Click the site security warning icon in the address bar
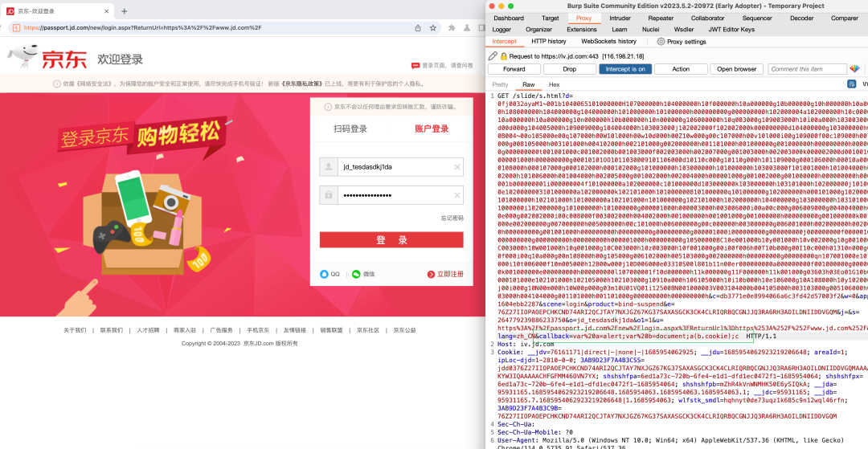This screenshot has height=449, width=868. [x=17, y=27]
